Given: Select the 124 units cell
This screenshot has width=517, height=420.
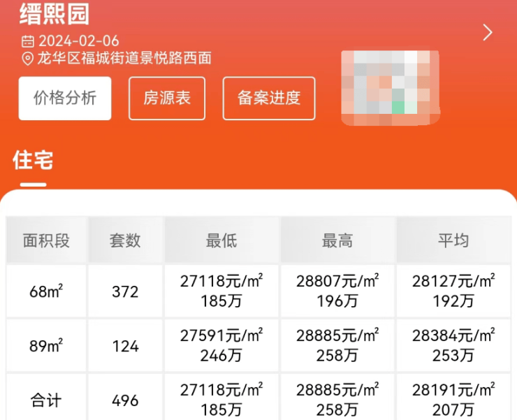Looking at the screenshot, I should pos(125,346).
